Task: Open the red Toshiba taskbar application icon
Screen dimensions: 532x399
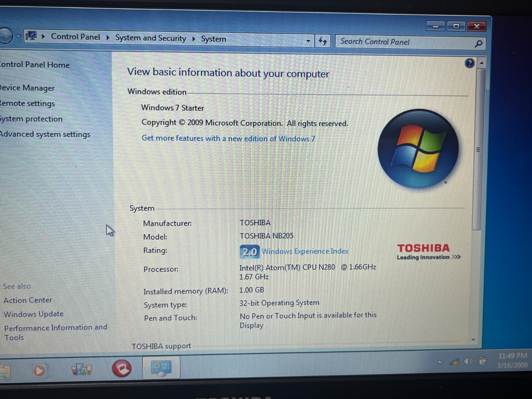Action: (x=122, y=368)
